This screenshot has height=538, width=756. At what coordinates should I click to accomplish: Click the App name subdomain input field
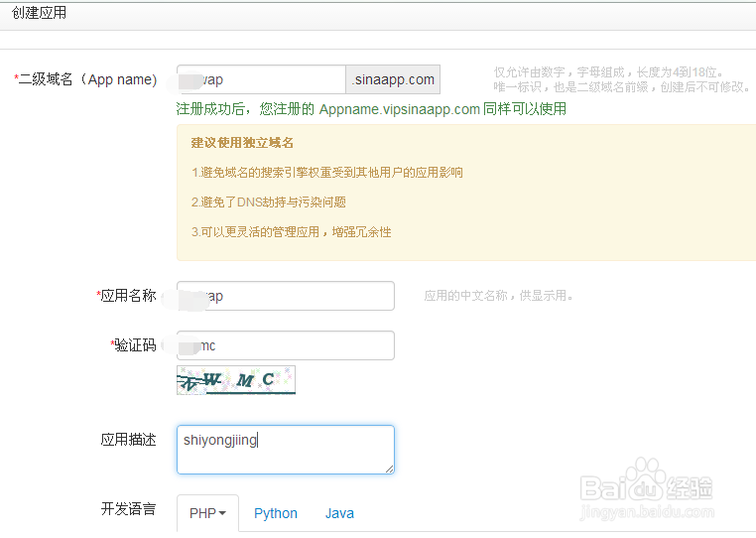click(x=261, y=79)
